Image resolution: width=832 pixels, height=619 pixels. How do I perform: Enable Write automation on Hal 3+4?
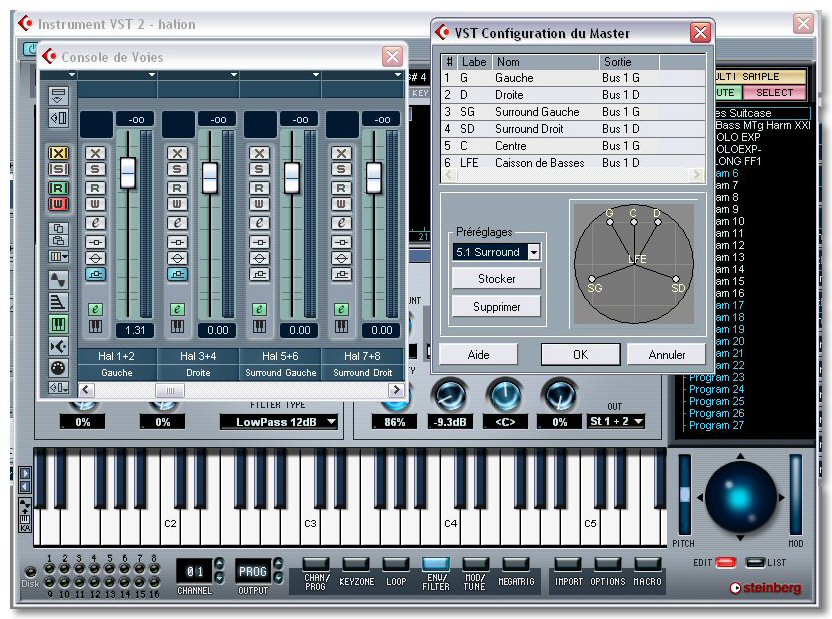177,204
